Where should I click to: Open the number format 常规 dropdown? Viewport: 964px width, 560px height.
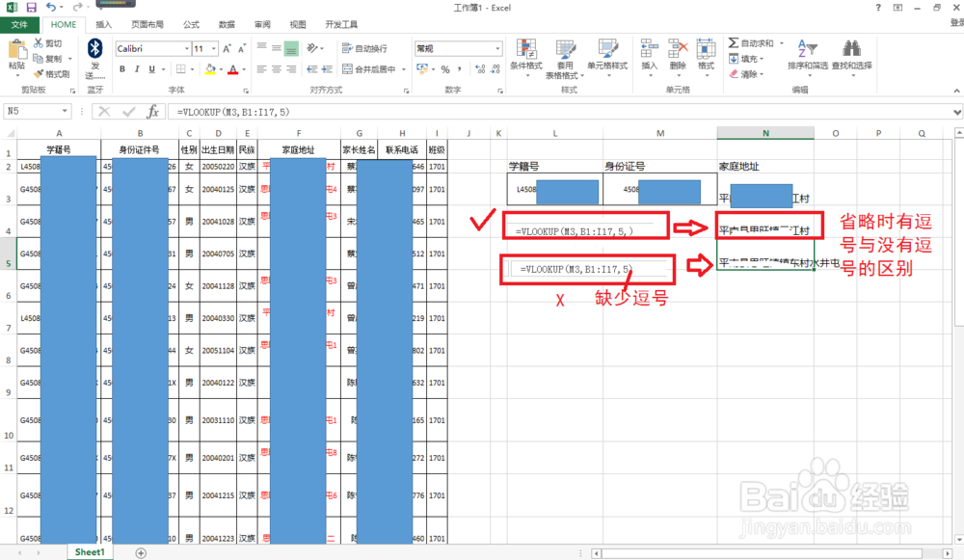(497, 48)
